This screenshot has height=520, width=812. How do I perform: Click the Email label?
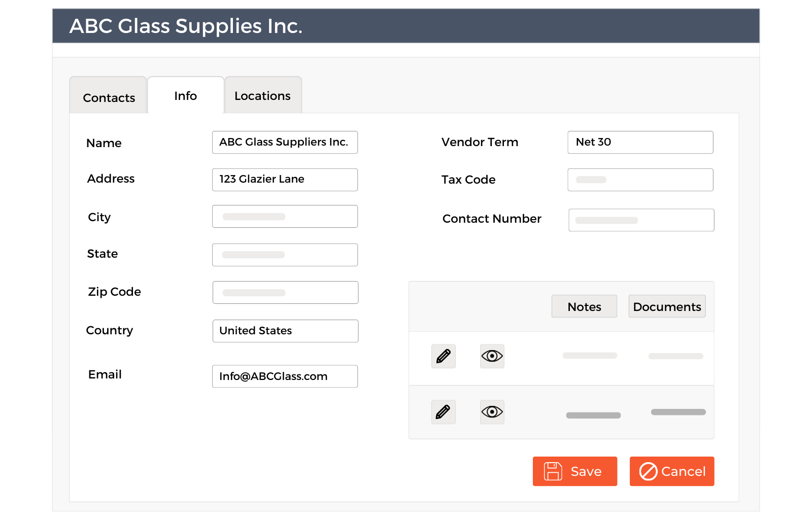tap(105, 374)
